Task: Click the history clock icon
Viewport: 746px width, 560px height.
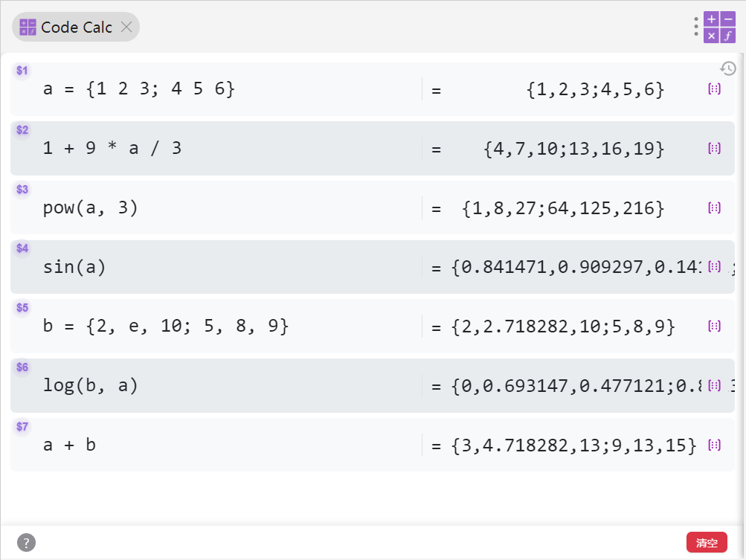Action: coord(728,68)
